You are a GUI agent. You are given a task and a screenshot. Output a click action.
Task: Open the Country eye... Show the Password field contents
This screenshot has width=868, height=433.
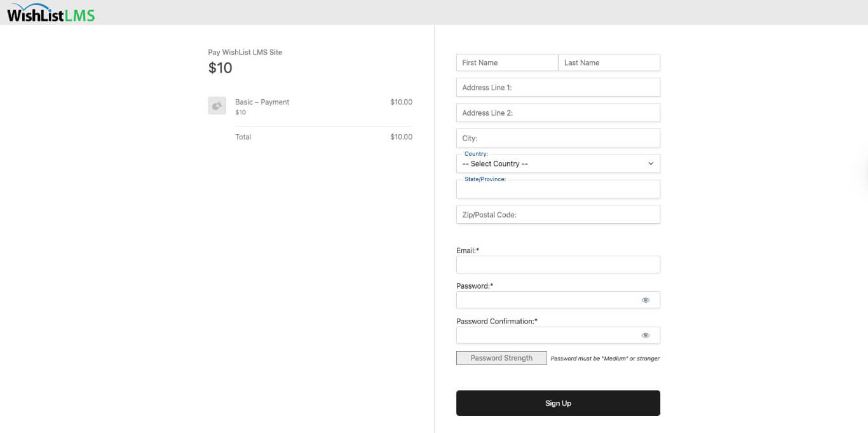[646, 299]
